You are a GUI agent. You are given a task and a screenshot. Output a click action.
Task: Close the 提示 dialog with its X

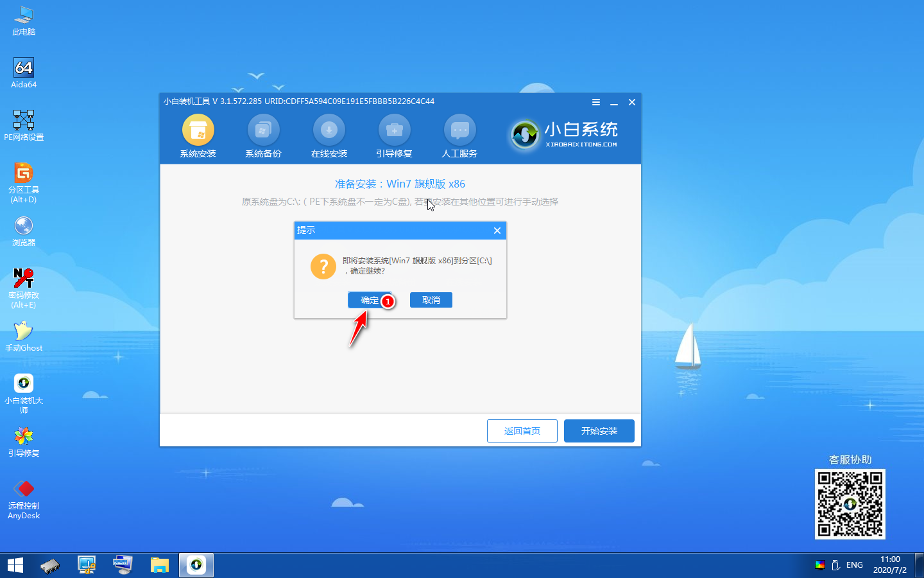pyautogui.click(x=497, y=231)
